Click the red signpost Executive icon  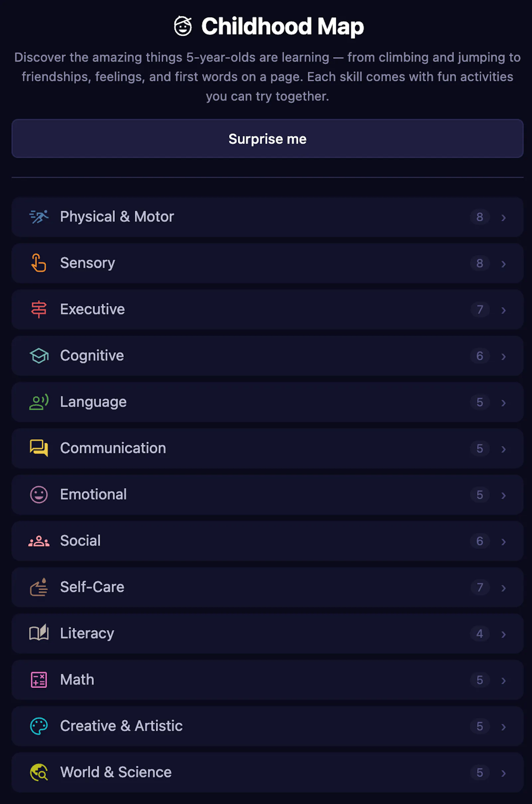[39, 309]
